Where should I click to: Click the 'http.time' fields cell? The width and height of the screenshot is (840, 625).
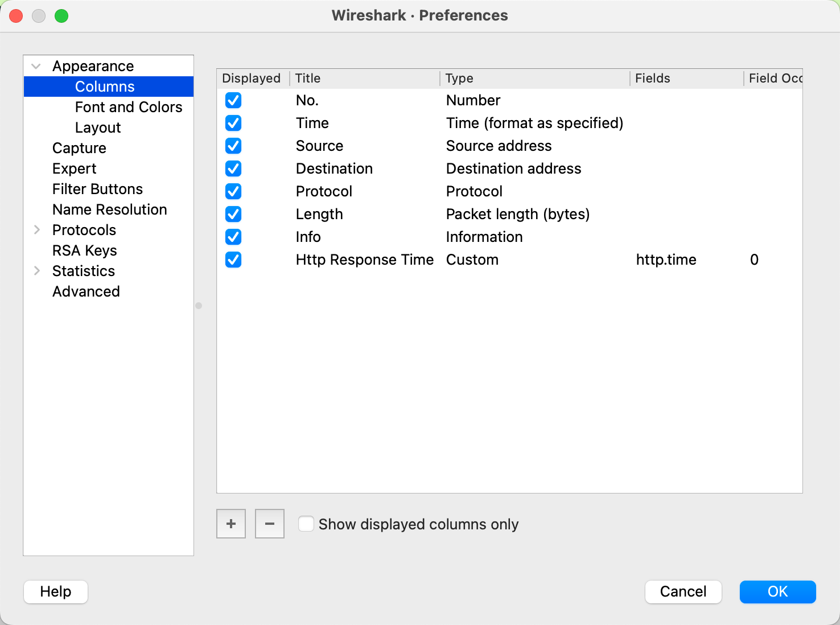coord(666,260)
